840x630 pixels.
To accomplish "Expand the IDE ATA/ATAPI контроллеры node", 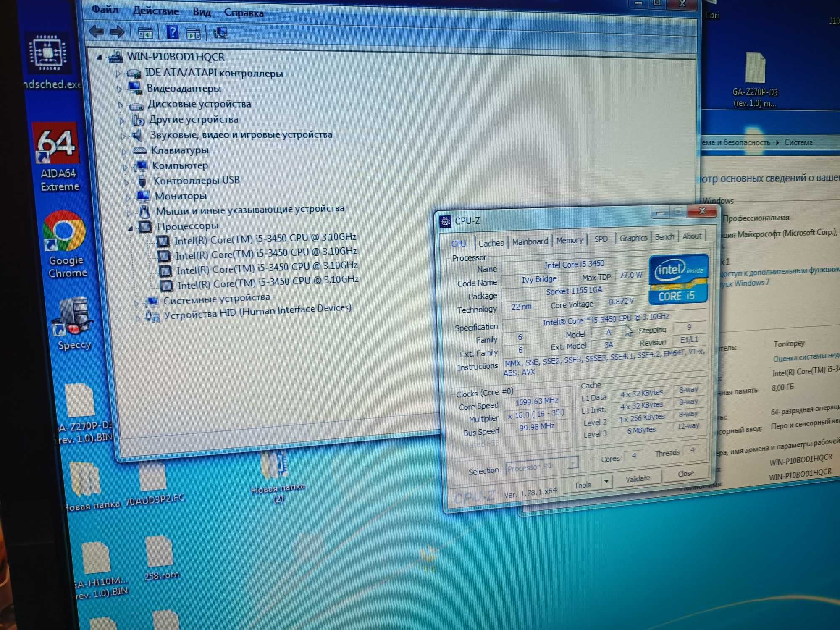I will click(118, 73).
